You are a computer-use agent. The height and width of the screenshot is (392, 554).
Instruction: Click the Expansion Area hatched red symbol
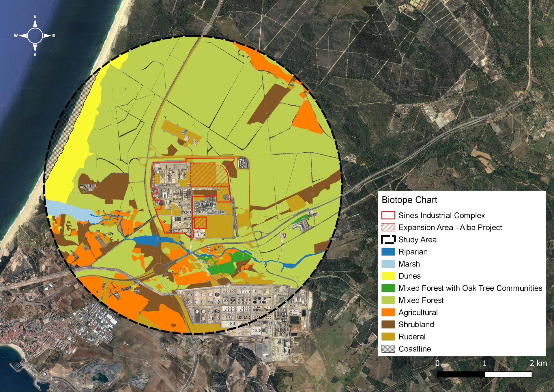coord(388,227)
